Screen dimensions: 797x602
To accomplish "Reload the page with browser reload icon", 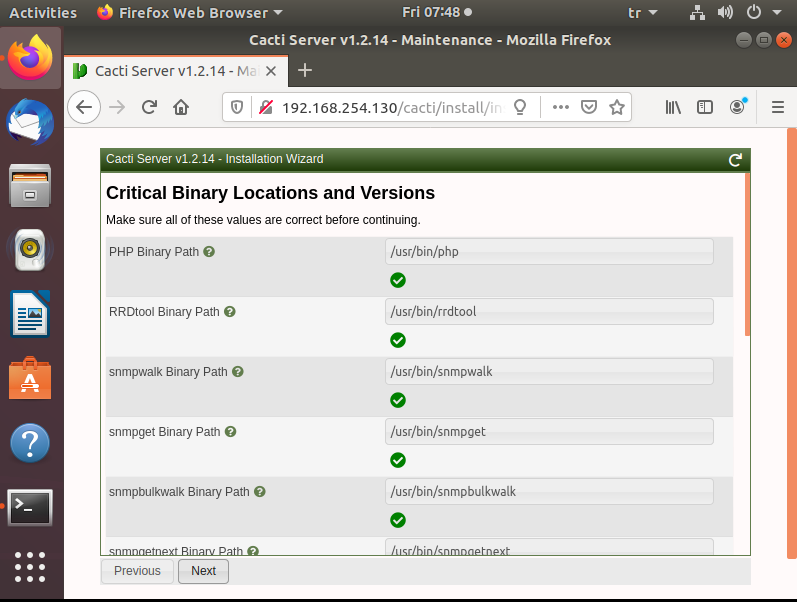I will coord(149,107).
